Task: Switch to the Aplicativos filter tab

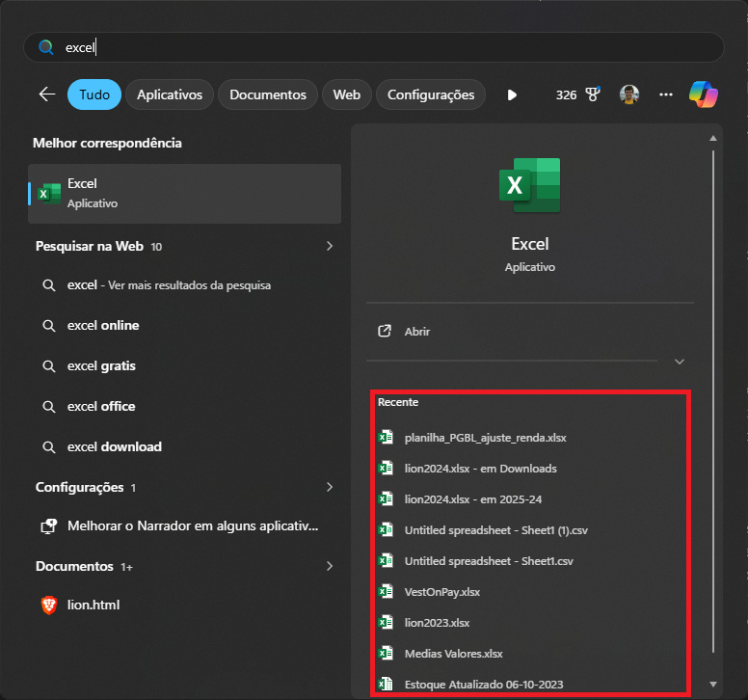Action: pyautogui.click(x=170, y=94)
